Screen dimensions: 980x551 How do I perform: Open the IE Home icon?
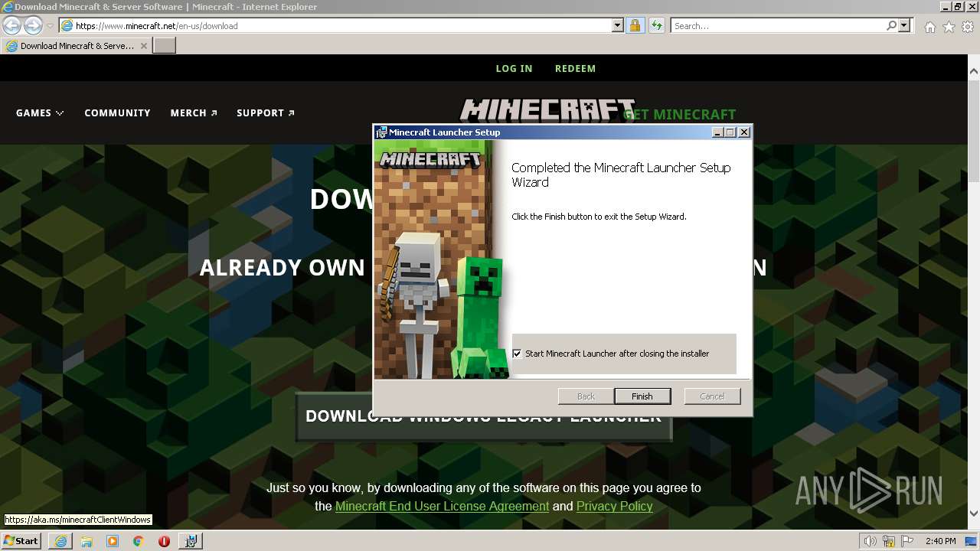pyautogui.click(x=929, y=27)
